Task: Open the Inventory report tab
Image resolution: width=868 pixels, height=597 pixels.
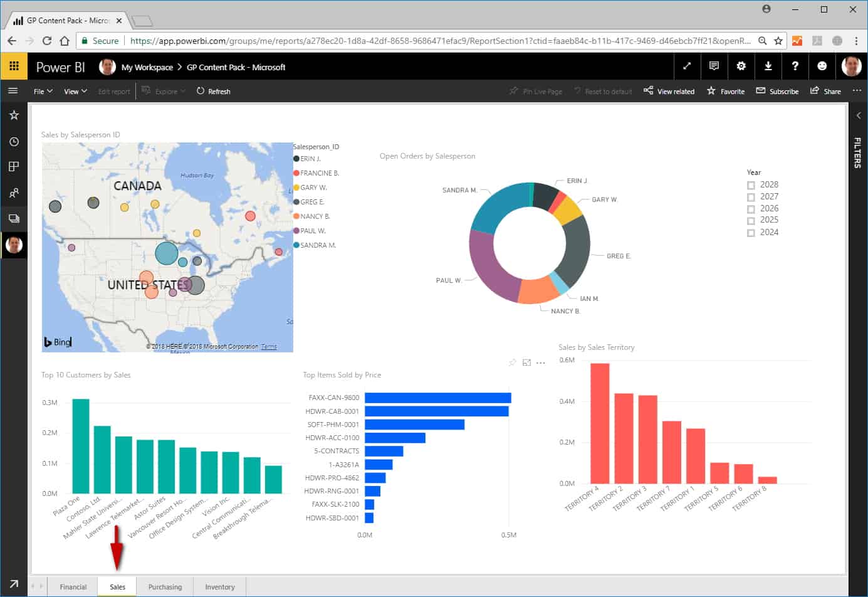Action: (x=219, y=587)
